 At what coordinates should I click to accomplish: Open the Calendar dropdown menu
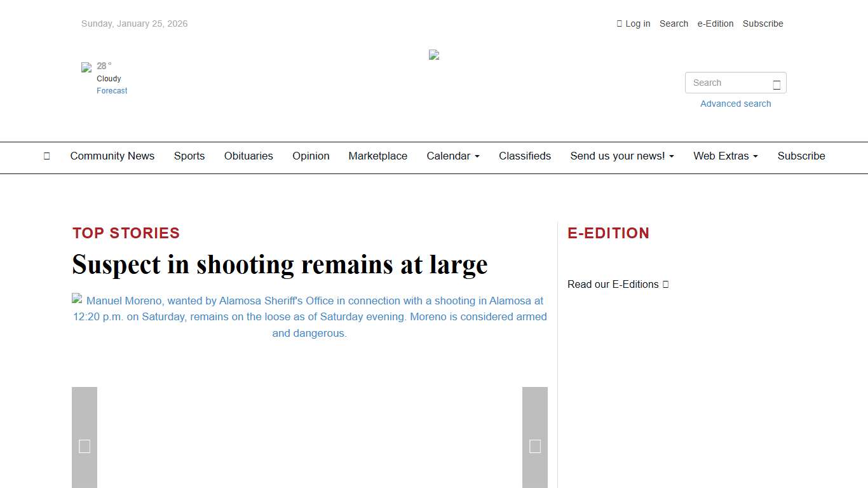point(452,156)
